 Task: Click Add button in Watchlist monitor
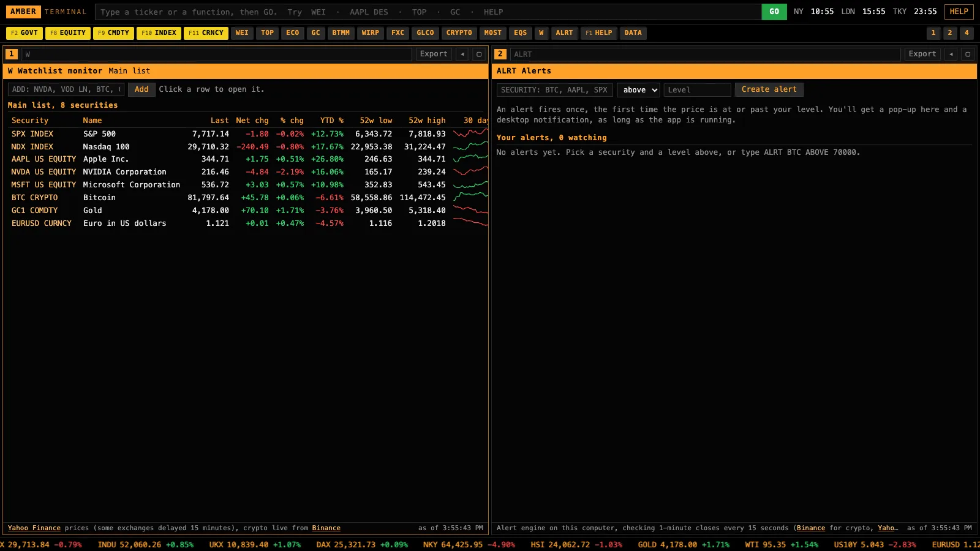(141, 89)
